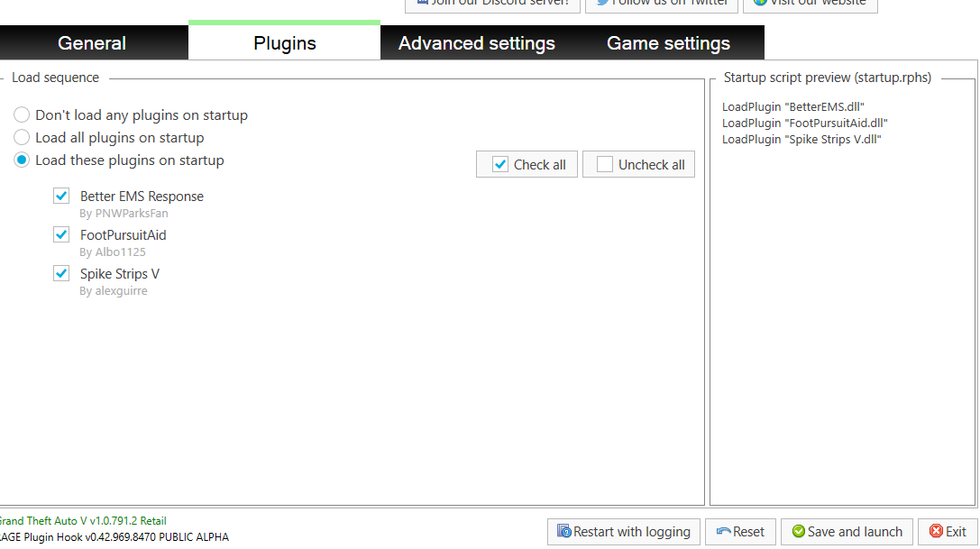Image resolution: width=980 pixels, height=549 pixels.
Task: Uncheck the Better EMS Response plugin
Action: click(x=61, y=196)
